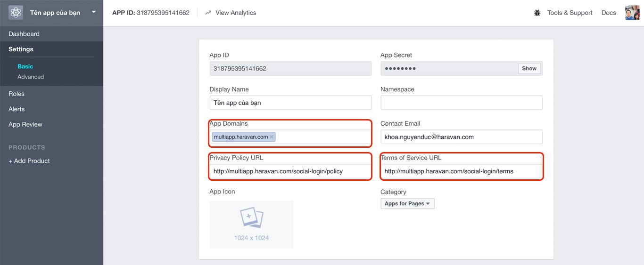644x265 pixels.
Task: Show the App Secret
Action: (x=529, y=68)
